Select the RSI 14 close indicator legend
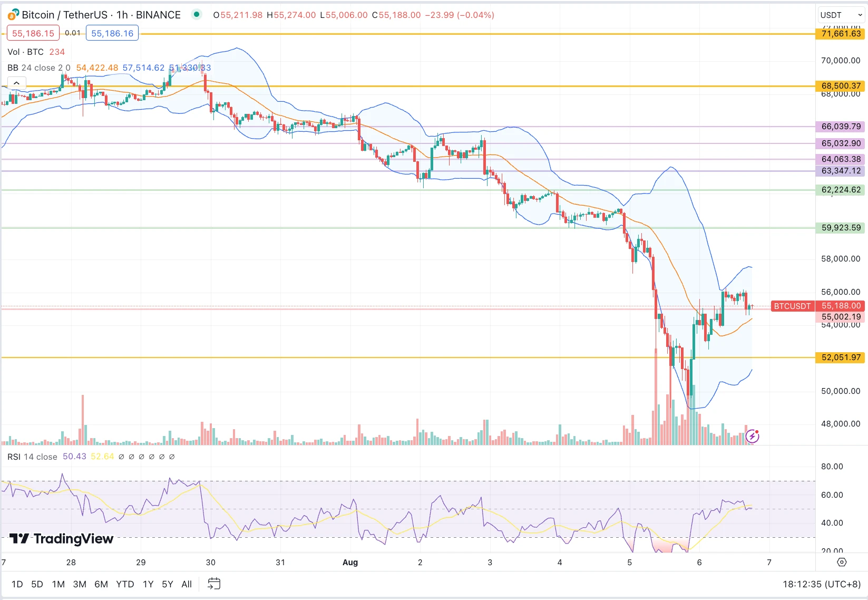 click(32, 457)
